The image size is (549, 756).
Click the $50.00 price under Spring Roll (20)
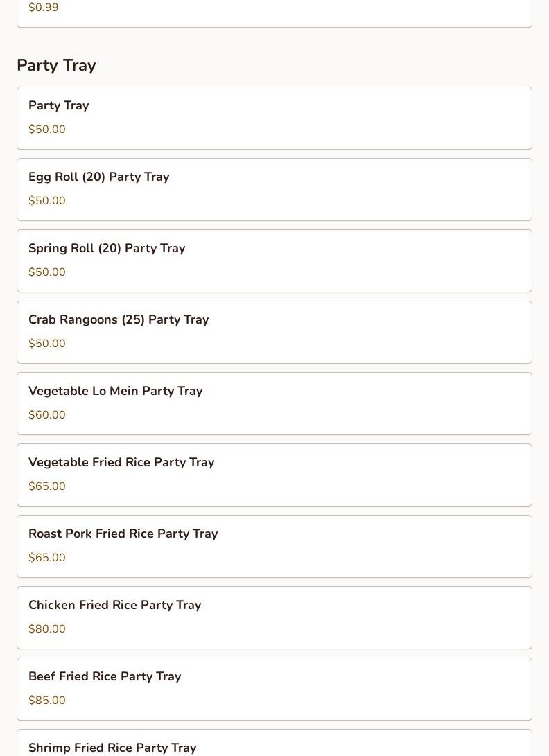click(47, 272)
